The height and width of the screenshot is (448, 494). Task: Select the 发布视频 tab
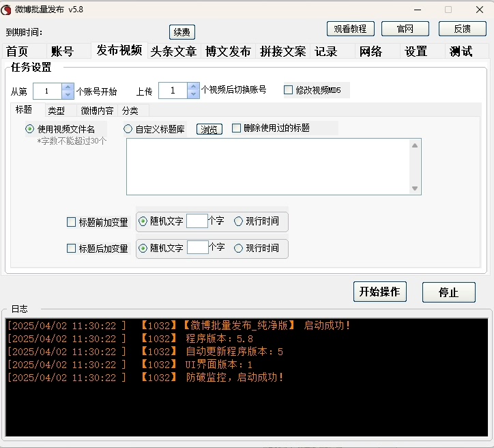pyautogui.click(x=119, y=50)
